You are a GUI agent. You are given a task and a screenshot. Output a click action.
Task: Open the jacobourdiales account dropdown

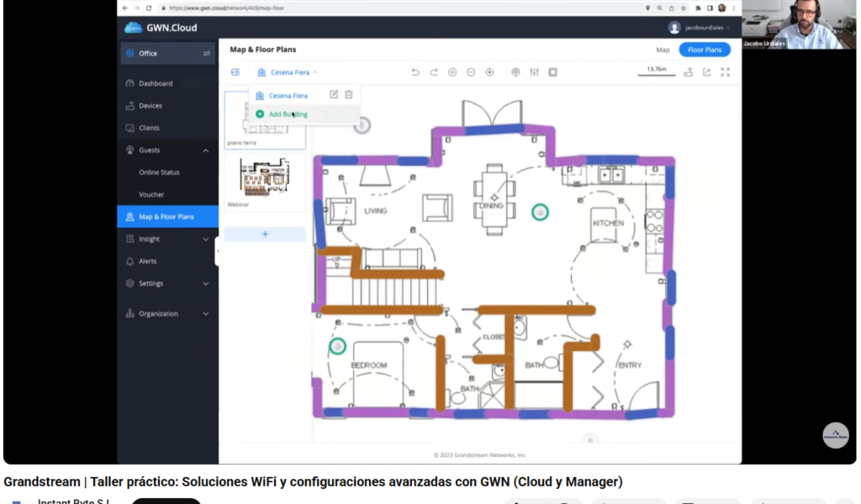700,28
